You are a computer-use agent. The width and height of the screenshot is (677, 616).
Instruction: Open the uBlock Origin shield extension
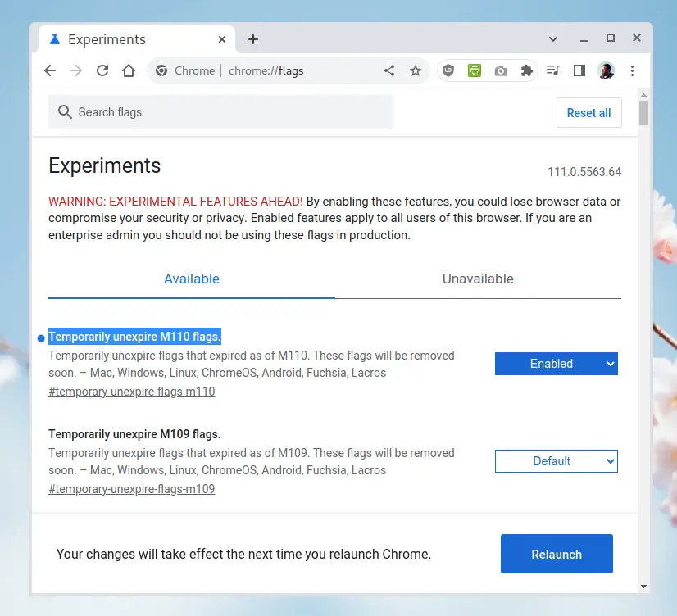coord(448,70)
